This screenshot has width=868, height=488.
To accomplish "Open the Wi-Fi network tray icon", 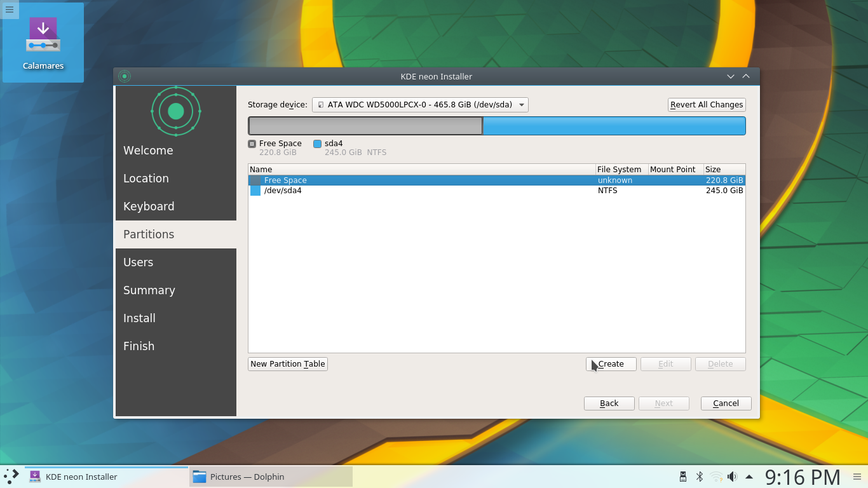I will click(716, 477).
